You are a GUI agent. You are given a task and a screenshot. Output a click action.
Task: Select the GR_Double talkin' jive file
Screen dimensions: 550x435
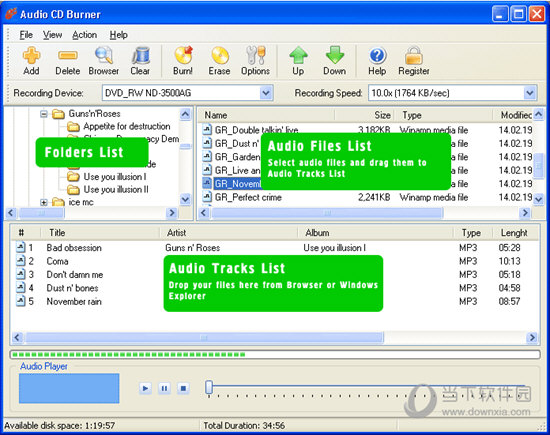point(256,130)
